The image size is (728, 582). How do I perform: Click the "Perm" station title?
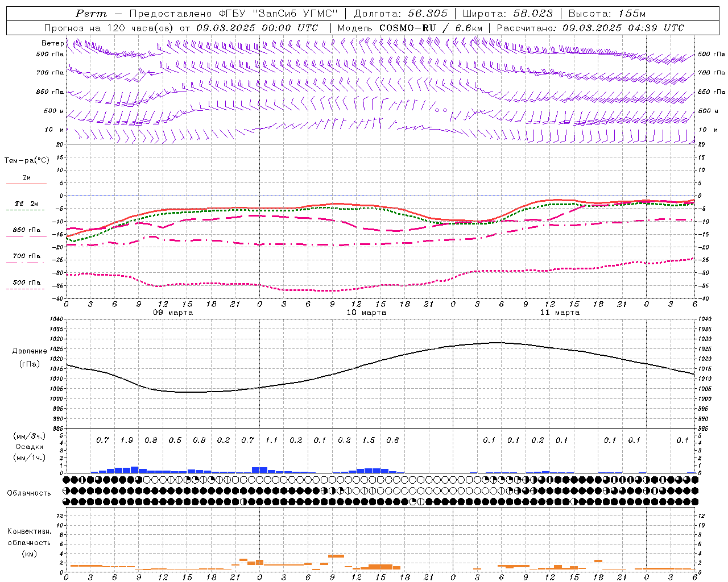(x=91, y=14)
